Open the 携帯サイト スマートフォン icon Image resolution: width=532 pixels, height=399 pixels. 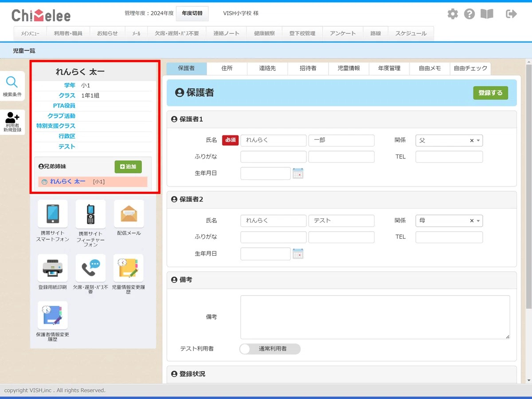coord(53,214)
